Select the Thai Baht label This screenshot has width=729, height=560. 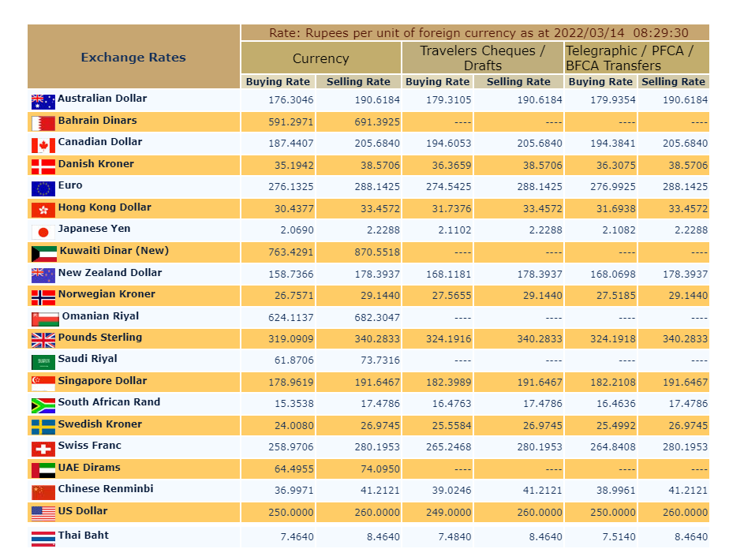pyautogui.click(x=83, y=536)
